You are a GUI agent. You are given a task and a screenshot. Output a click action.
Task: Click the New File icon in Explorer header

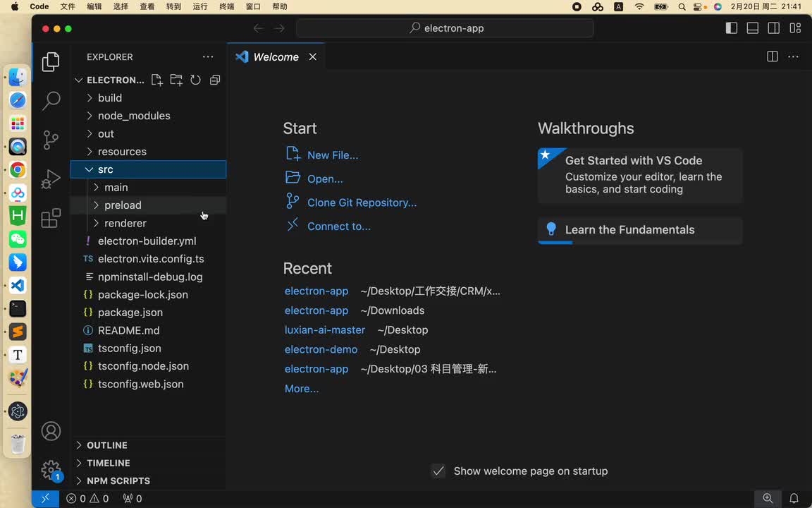[x=157, y=80]
